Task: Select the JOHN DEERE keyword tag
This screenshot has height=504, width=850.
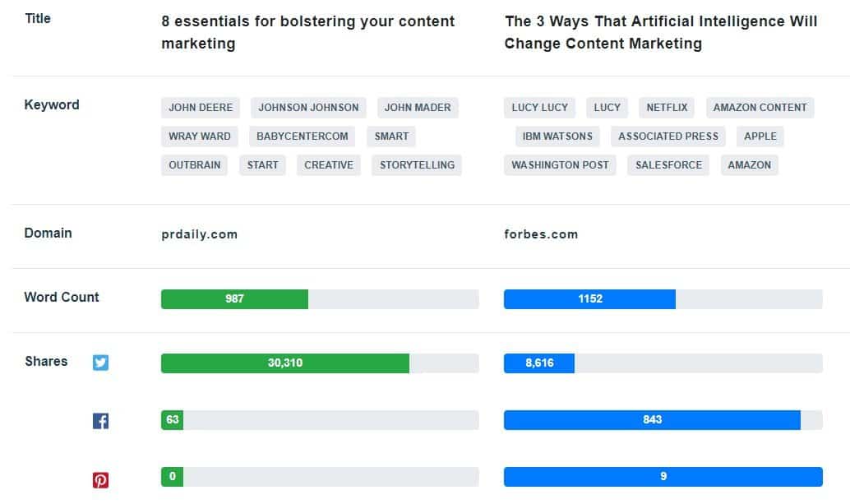Action: pyautogui.click(x=201, y=108)
